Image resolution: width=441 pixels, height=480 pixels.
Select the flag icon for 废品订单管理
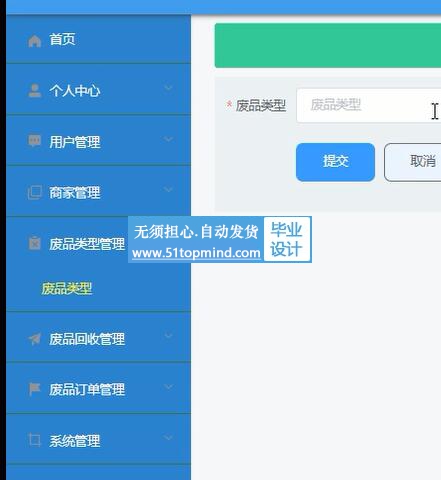pyautogui.click(x=34, y=389)
